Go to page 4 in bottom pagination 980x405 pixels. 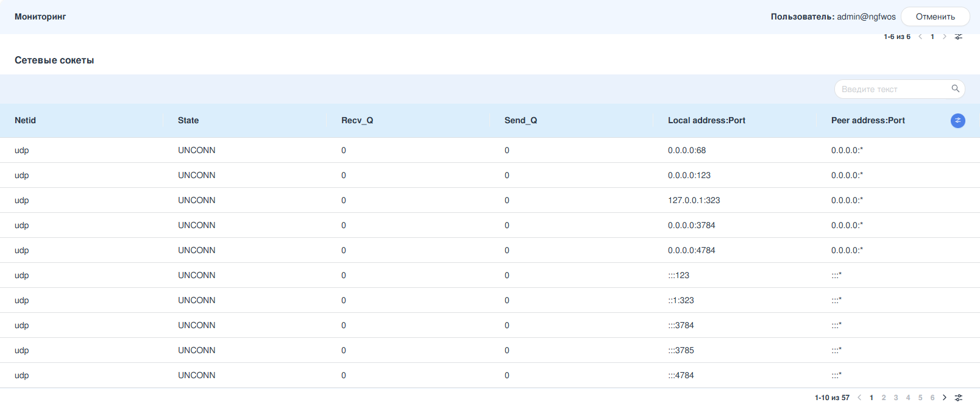click(908, 398)
